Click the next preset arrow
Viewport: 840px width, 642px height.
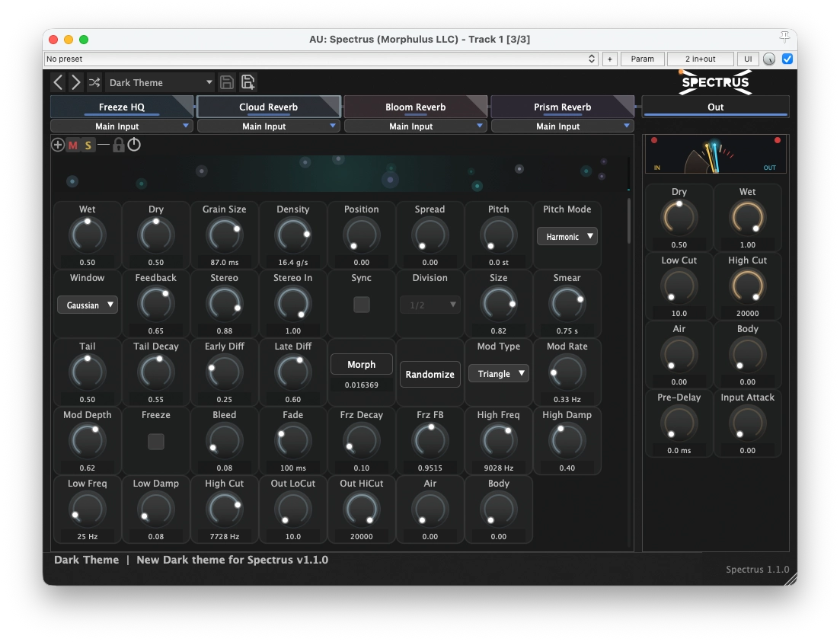[x=75, y=82]
